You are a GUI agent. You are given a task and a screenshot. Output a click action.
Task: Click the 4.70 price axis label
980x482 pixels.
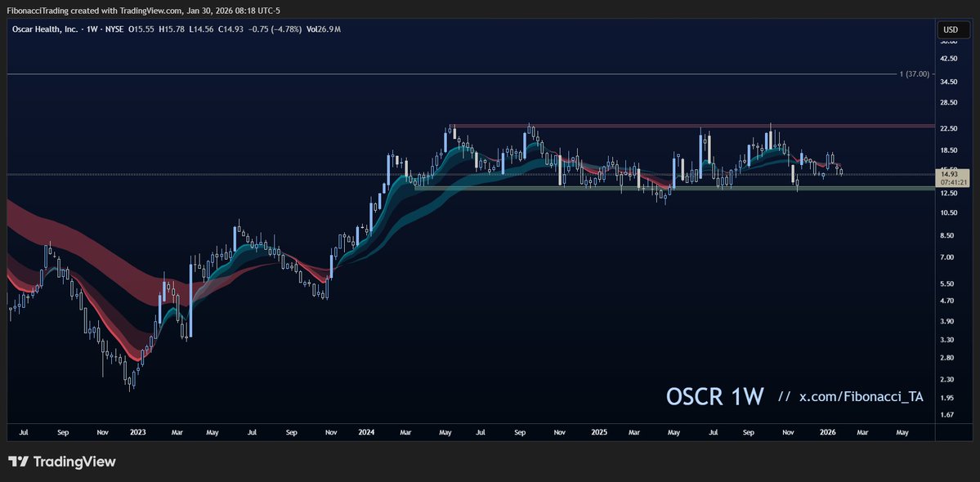pos(948,301)
